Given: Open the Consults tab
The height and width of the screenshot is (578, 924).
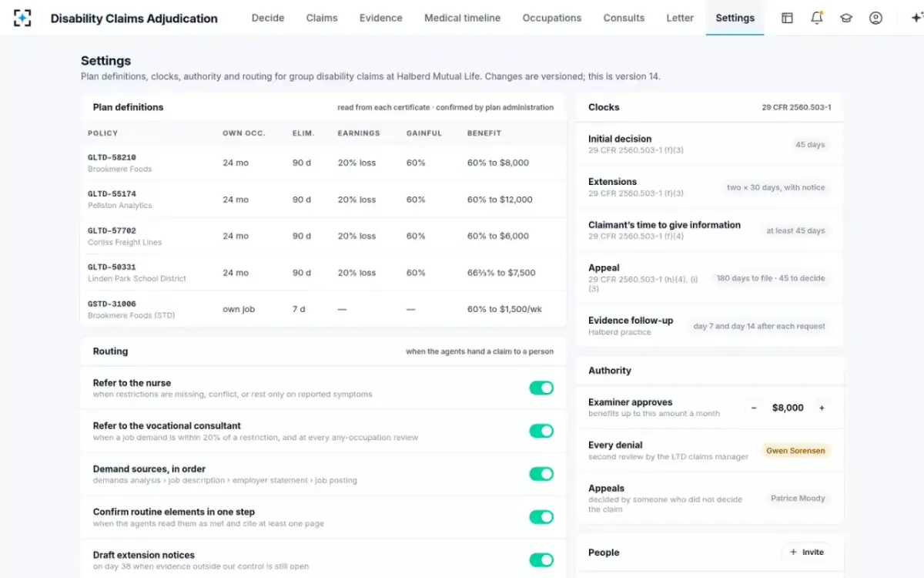Looking at the screenshot, I should tap(624, 18).
